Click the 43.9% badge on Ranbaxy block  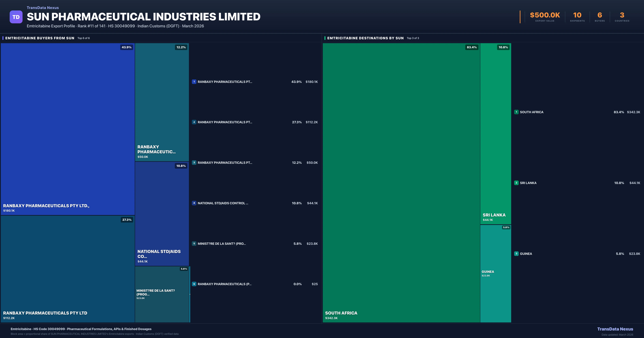[127, 47]
